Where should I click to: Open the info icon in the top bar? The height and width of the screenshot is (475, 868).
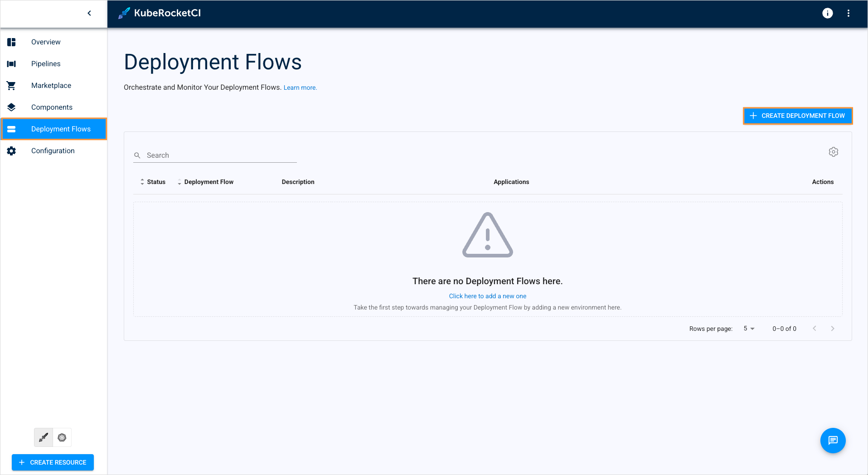(827, 13)
